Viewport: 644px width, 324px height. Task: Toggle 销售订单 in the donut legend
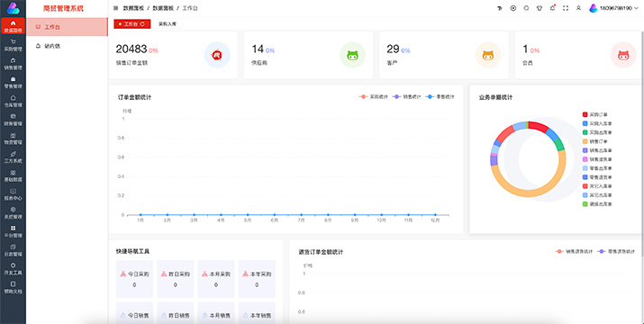click(x=595, y=141)
